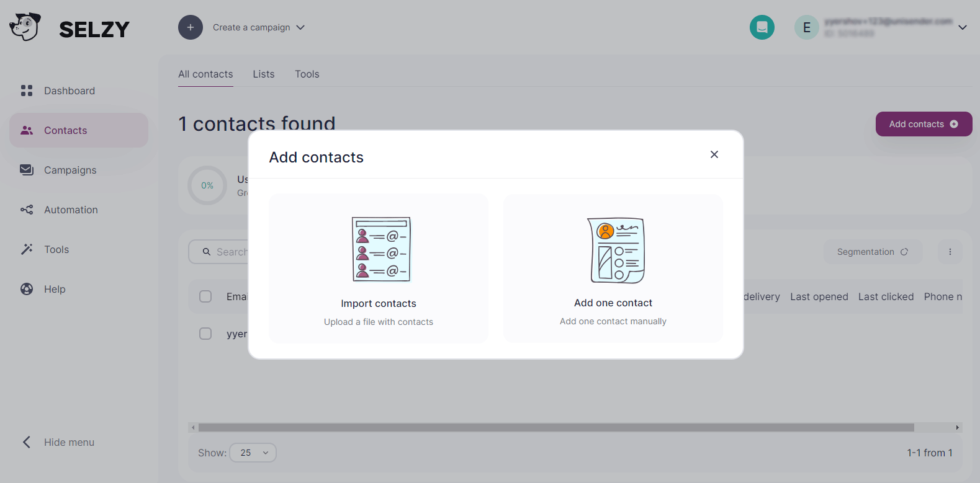This screenshot has width=980, height=483.
Task: Click the E account avatar
Action: (807, 27)
